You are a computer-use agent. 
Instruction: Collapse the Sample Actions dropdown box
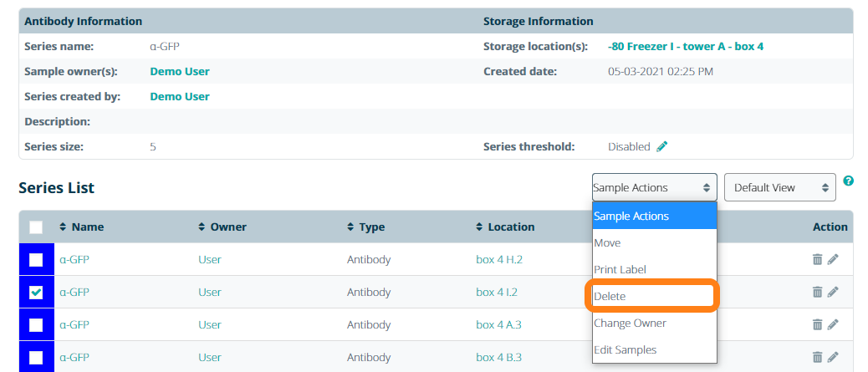click(x=654, y=187)
